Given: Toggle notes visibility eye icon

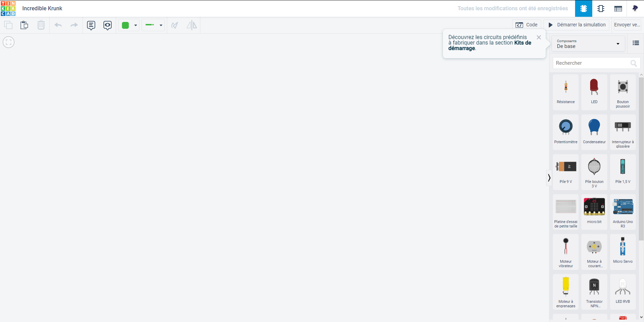Looking at the screenshot, I should pos(108,25).
